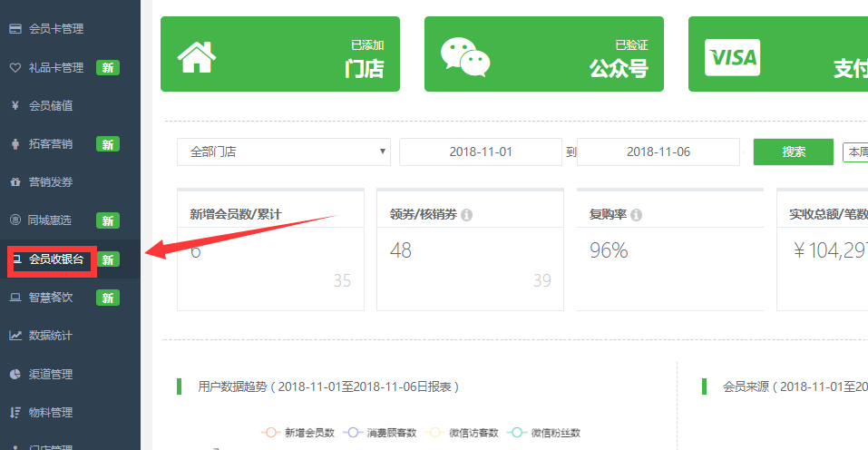The height and width of the screenshot is (450, 868).
Task: Click the VISA icon on payment card
Action: click(x=732, y=57)
